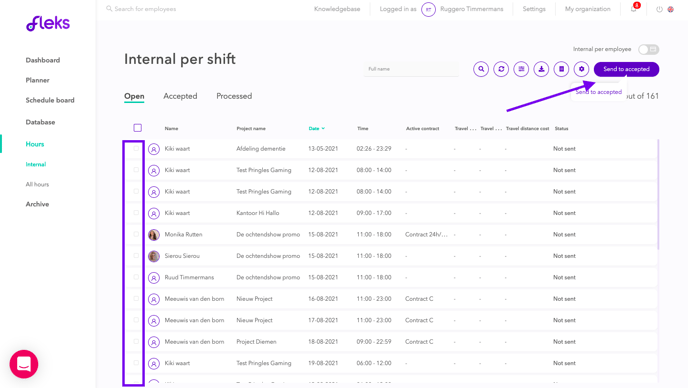This screenshot has width=688, height=388.
Task: Tick checkbox for Monika Rutten row
Action: click(x=136, y=234)
